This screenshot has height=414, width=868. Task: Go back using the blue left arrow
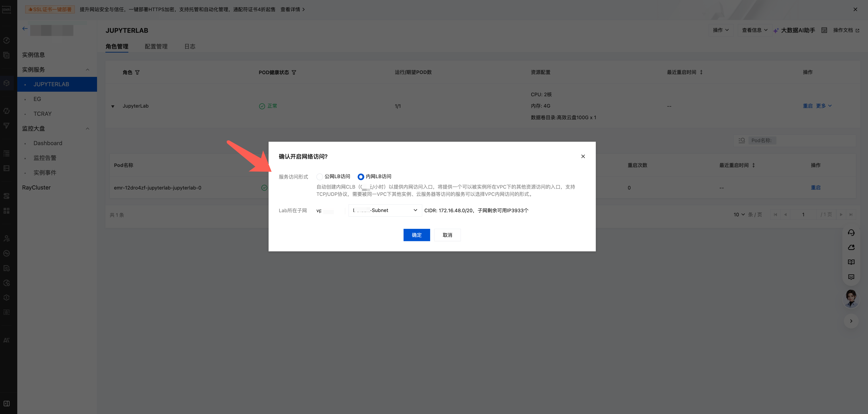point(25,29)
